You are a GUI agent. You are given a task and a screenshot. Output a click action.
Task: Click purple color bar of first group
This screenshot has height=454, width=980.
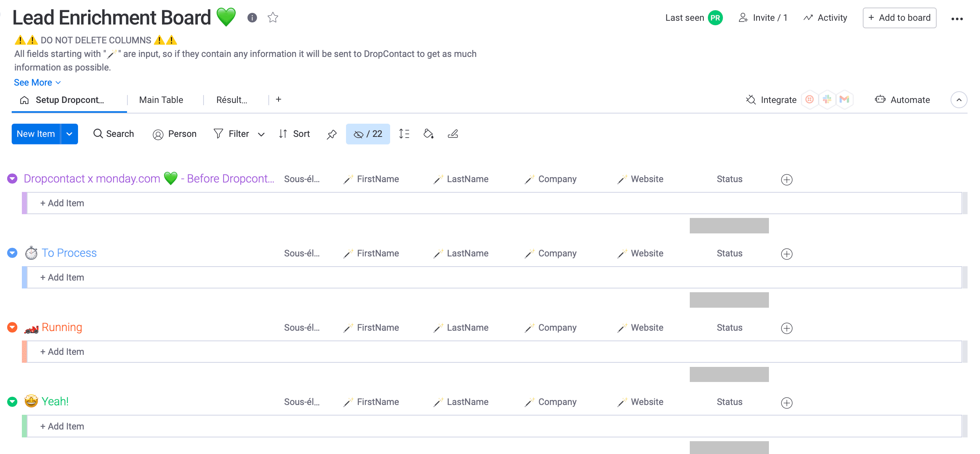24,203
